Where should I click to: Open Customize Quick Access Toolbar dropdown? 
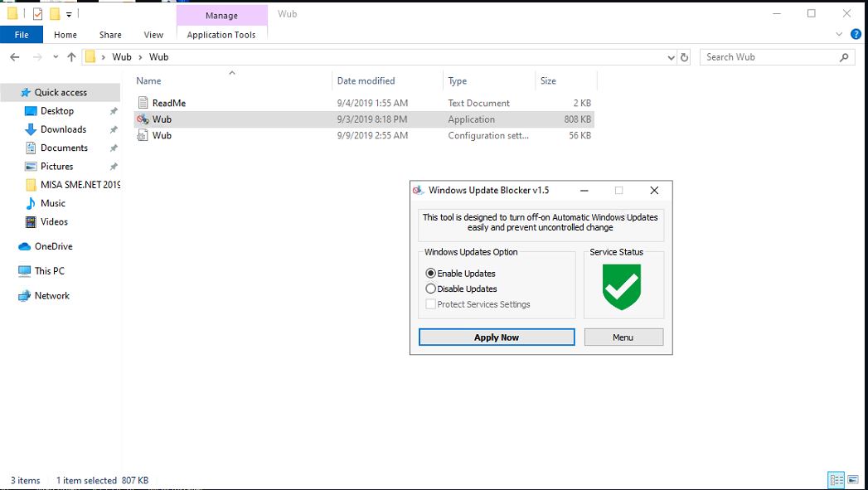[x=69, y=14]
